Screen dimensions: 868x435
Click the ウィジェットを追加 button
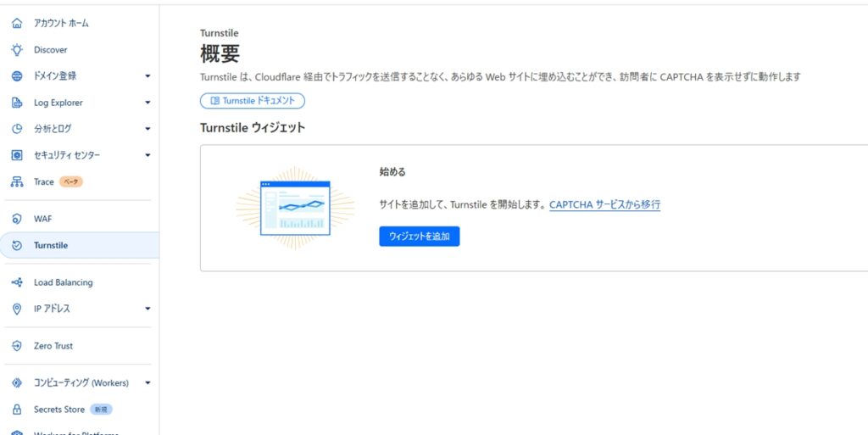[419, 237]
